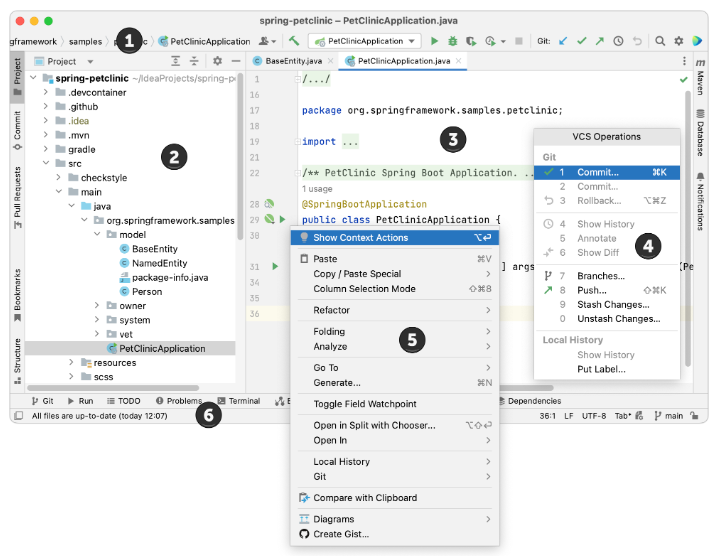Click the Project tree horizontal scrollbar
The width and height of the screenshot is (717, 556).
pyautogui.click(x=113, y=388)
